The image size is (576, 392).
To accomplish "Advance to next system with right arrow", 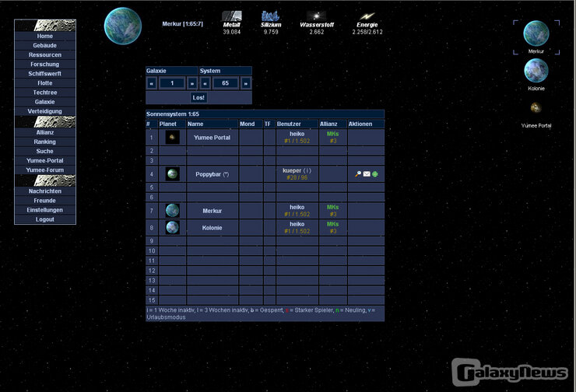I will point(246,83).
